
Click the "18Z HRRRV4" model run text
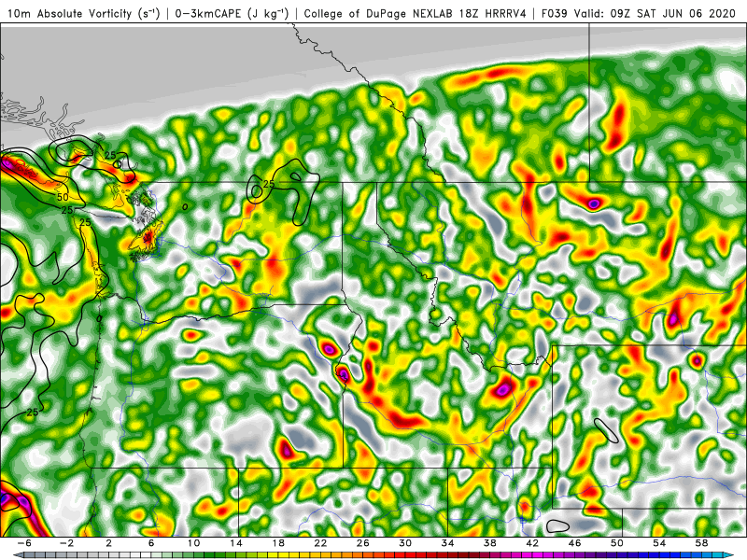(x=493, y=13)
